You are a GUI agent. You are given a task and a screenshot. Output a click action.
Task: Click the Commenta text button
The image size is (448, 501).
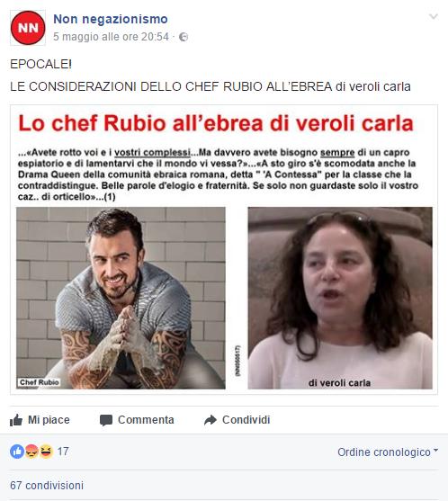[x=146, y=419]
